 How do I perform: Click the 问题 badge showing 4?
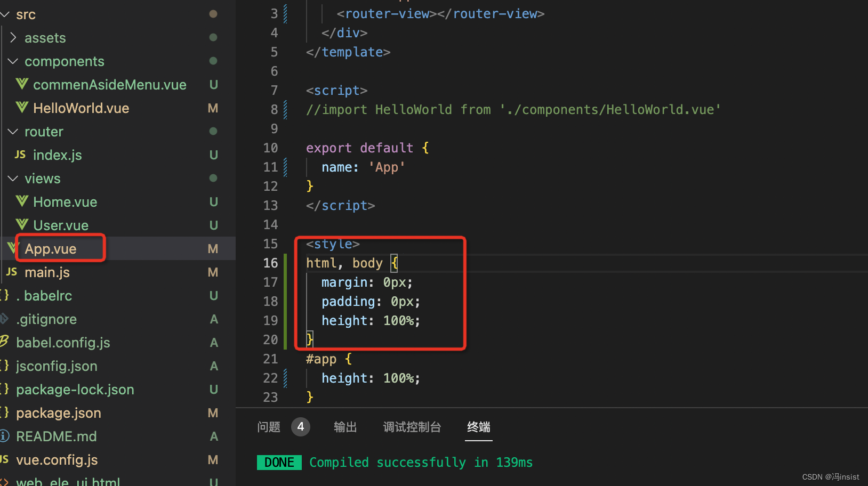click(300, 426)
